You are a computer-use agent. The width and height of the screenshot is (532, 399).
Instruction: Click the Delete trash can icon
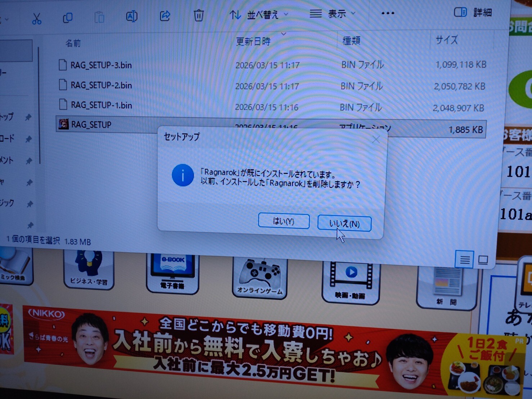(x=198, y=15)
